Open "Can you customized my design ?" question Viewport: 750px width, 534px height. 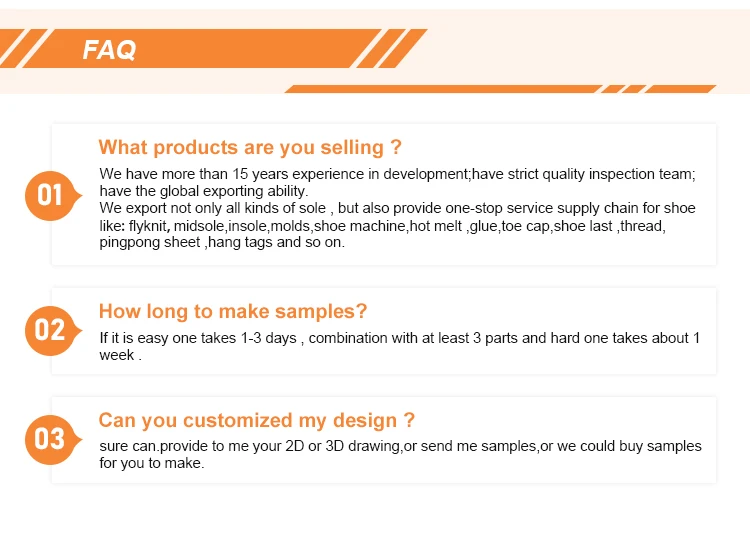[256, 420]
